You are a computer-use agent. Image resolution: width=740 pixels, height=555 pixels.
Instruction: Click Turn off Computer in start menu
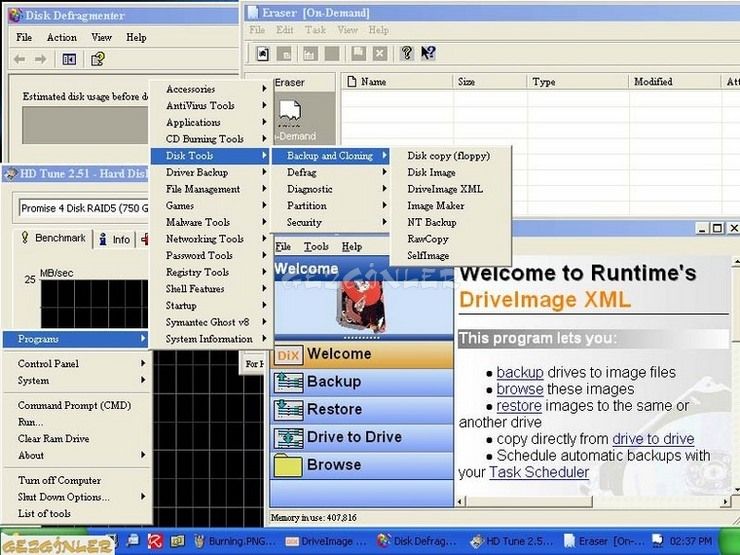point(77,480)
